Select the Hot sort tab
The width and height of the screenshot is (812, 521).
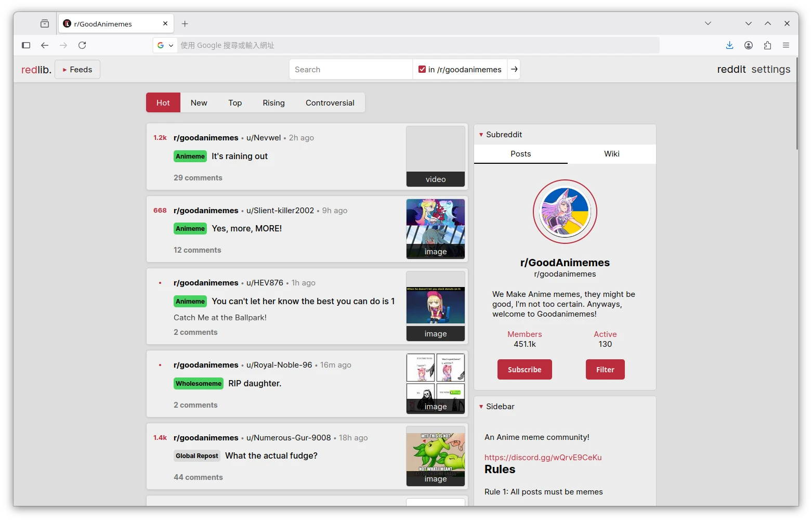pyautogui.click(x=163, y=102)
